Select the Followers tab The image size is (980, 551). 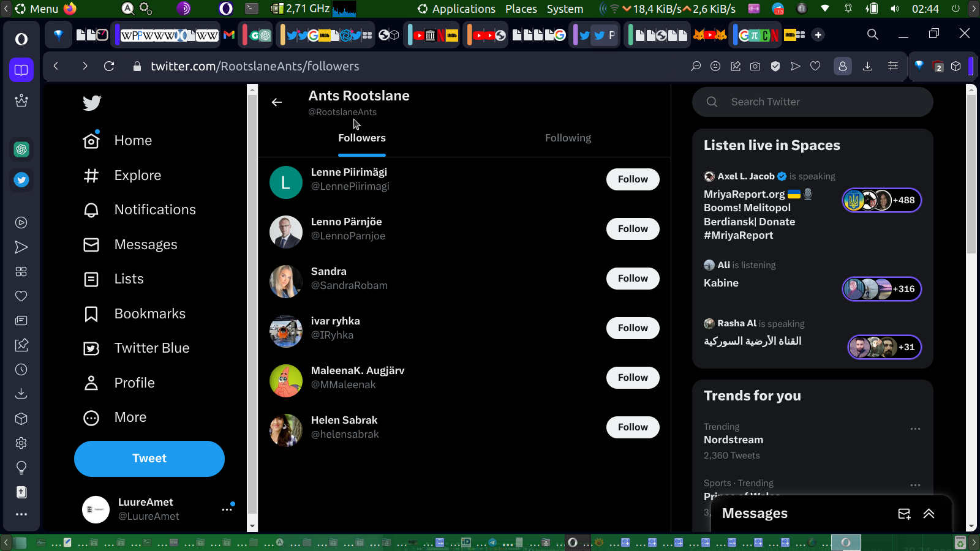pos(362,138)
